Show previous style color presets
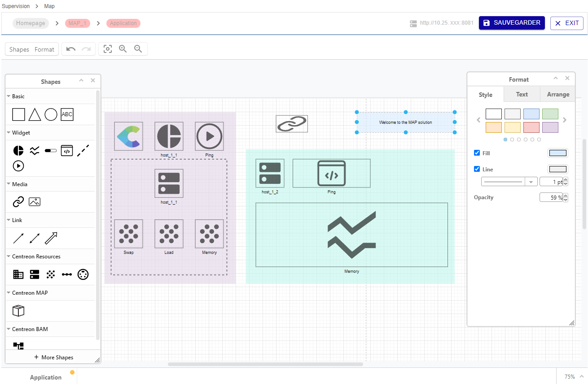 click(x=478, y=120)
